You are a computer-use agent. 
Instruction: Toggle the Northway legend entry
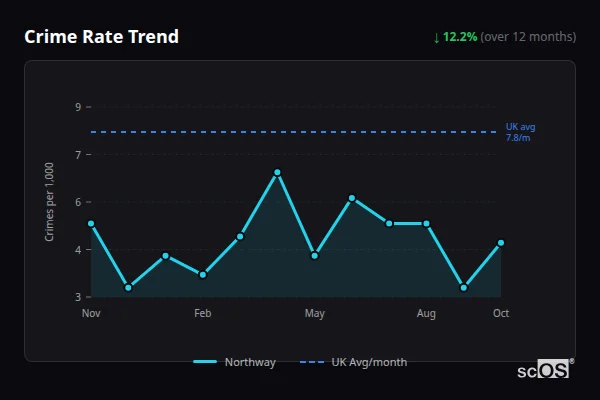(x=234, y=362)
